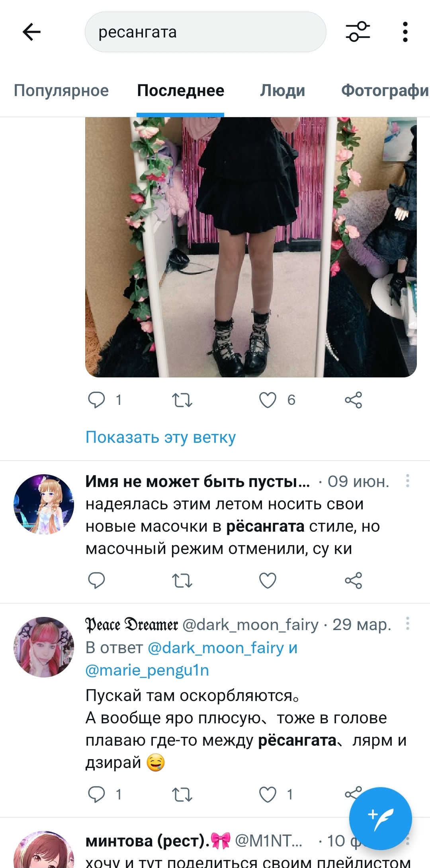Switch to the Люди tab
Image resolution: width=430 pixels, height=868 pixels.
click(x=283, y=90)
